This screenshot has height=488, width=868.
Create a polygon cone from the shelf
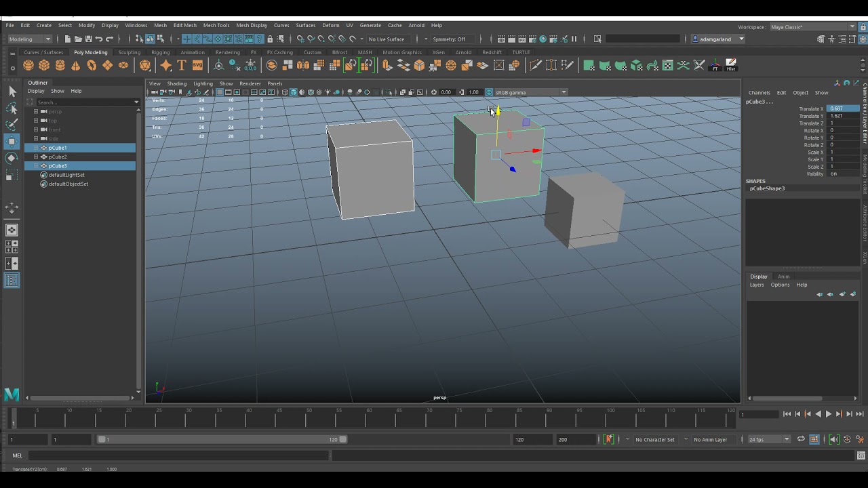pos(76,66)
